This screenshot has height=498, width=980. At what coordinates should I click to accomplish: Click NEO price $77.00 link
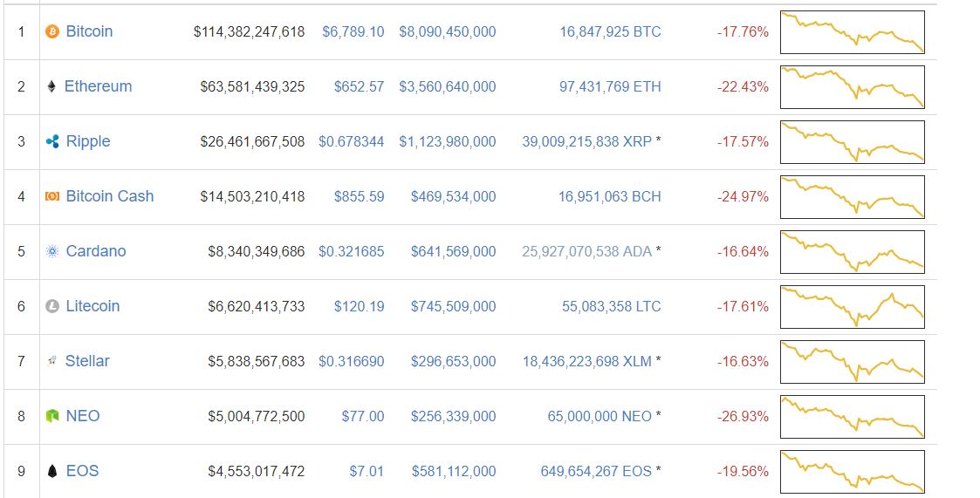click(x=362, y=416)
